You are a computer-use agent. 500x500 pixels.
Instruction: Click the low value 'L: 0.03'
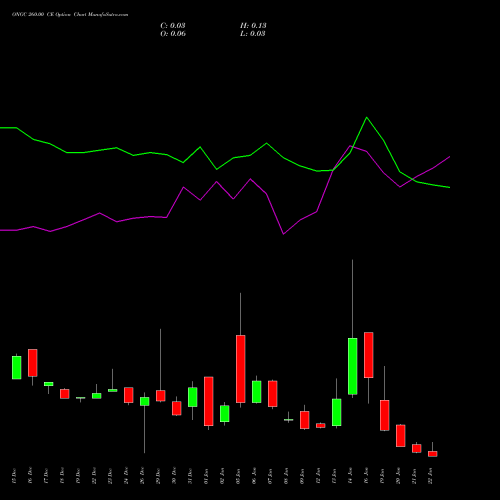point(253,34)
